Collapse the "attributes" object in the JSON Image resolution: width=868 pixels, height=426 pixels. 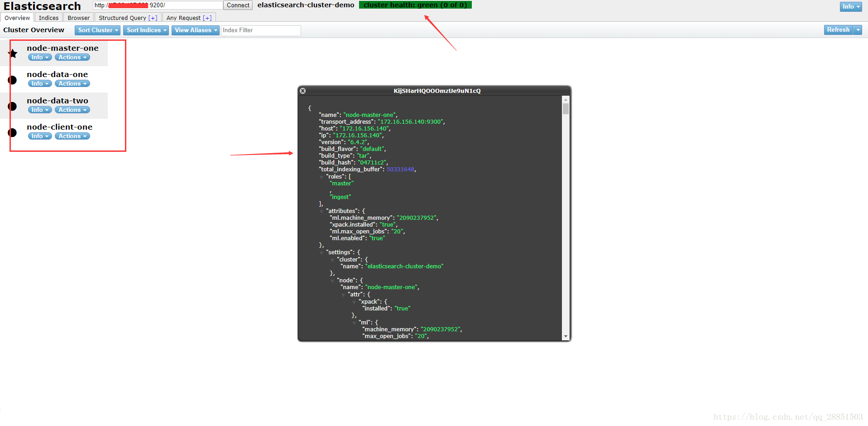321,211
